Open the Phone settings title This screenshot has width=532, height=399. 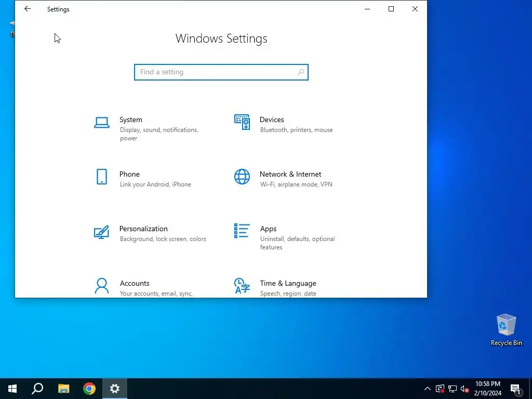pyautogui.click(x=129, y=174)
